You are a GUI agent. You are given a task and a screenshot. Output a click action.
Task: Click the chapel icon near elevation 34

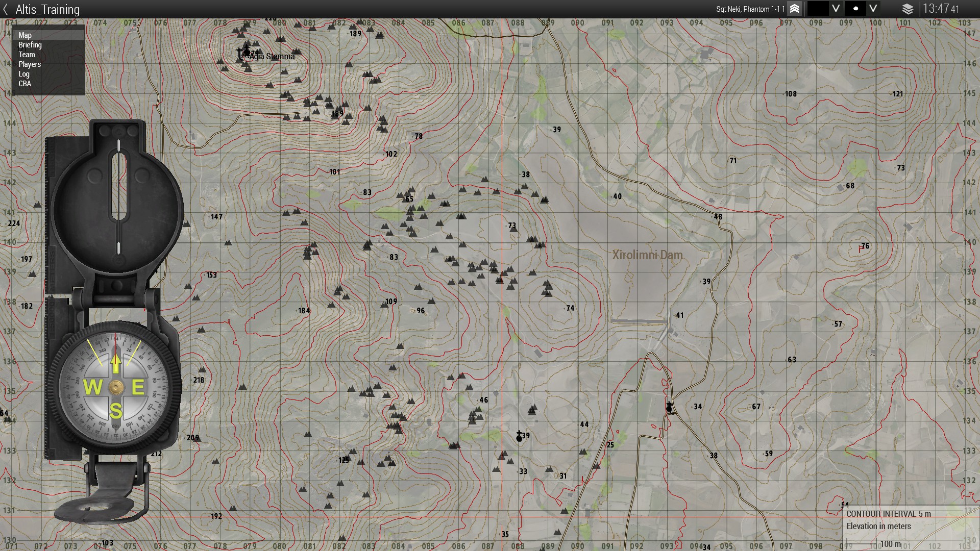670,407
